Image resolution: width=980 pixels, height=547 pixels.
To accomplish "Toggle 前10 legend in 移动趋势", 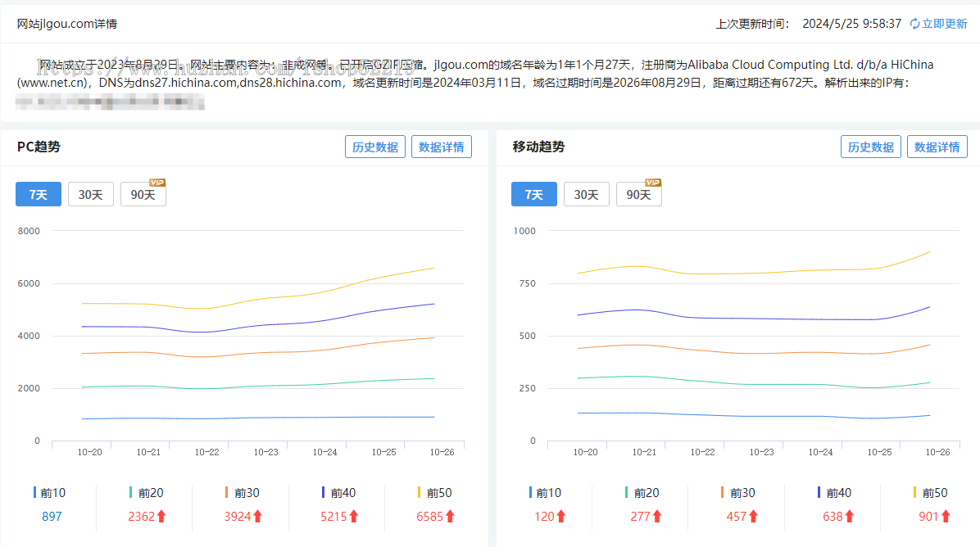I will [545, 493].
